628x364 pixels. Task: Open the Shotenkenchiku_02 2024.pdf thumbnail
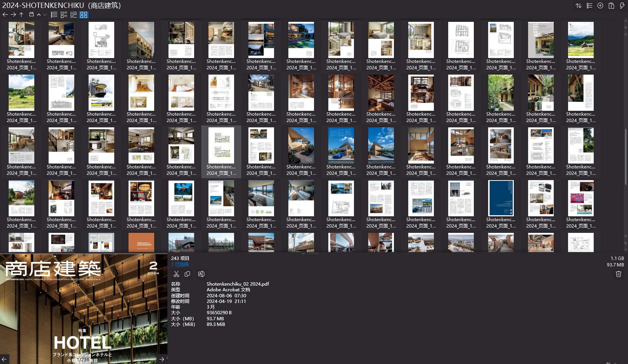pyautogui.click(x=221, y=151)
